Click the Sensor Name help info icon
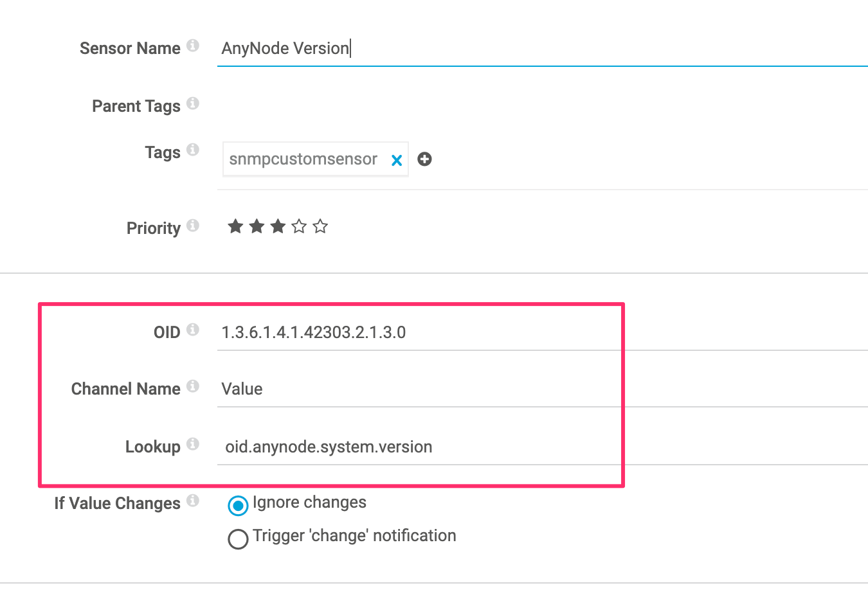This screenshot has width=868, height=590. pyautogui.click(x=193, y=46)
